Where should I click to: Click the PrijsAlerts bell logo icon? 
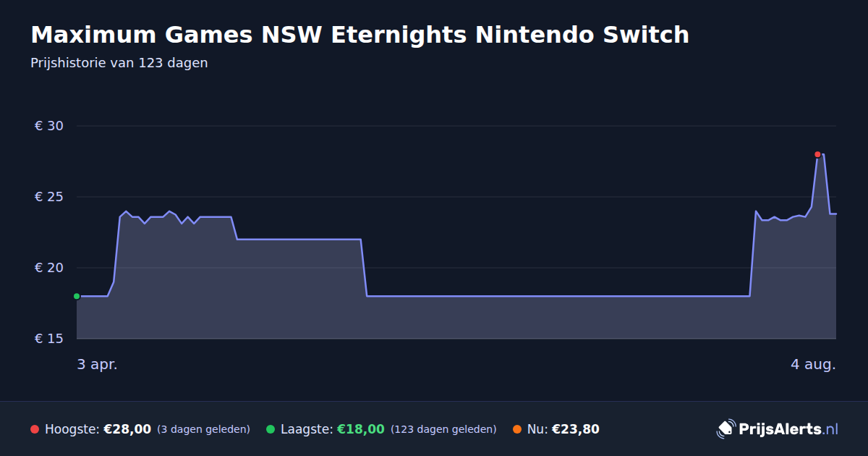point(726,429)
